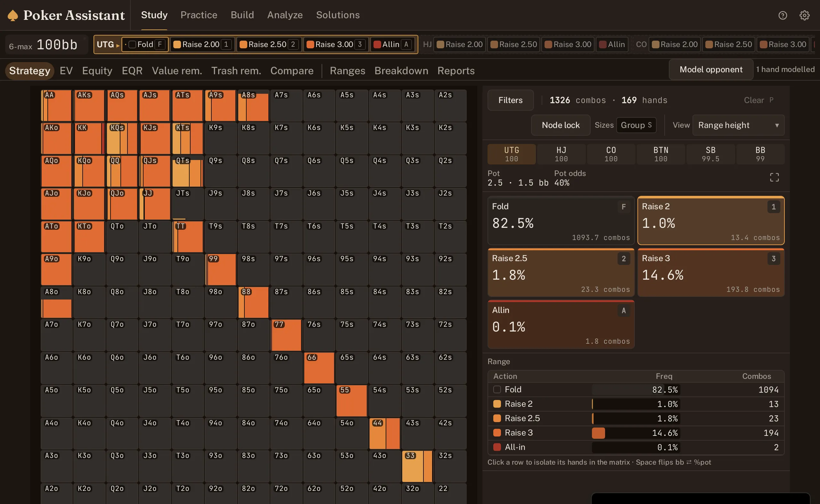This screenshot has width=820, height=504.
Task: Click the Allin 0.1% action card
Action: (x=561, y=324)
